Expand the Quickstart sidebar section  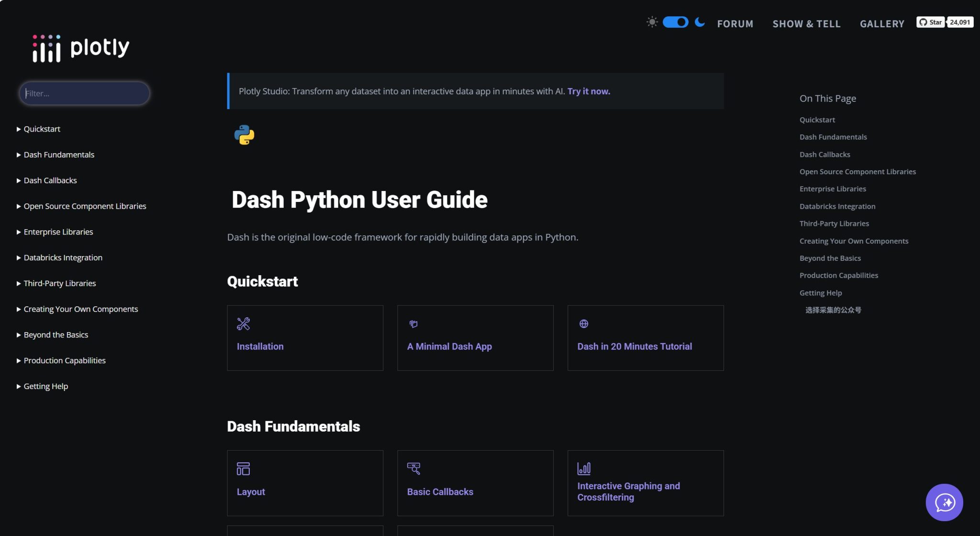coord(38,129)
